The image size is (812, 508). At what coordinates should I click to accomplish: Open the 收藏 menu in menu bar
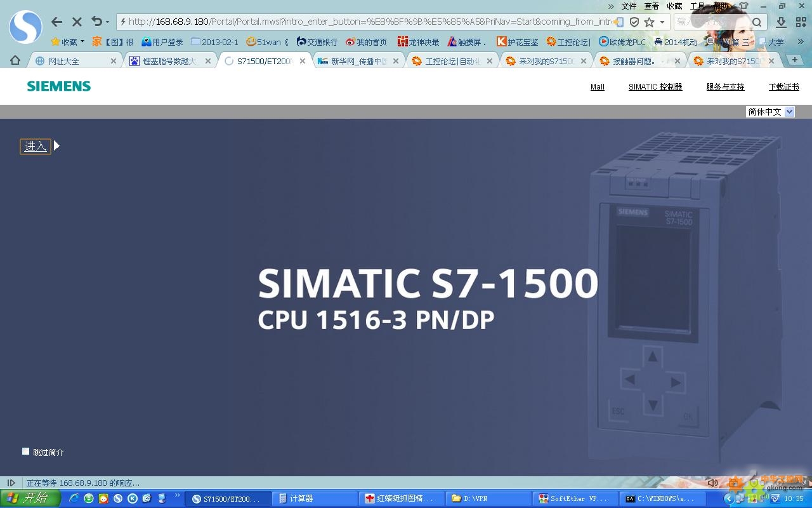coord(674,6)
